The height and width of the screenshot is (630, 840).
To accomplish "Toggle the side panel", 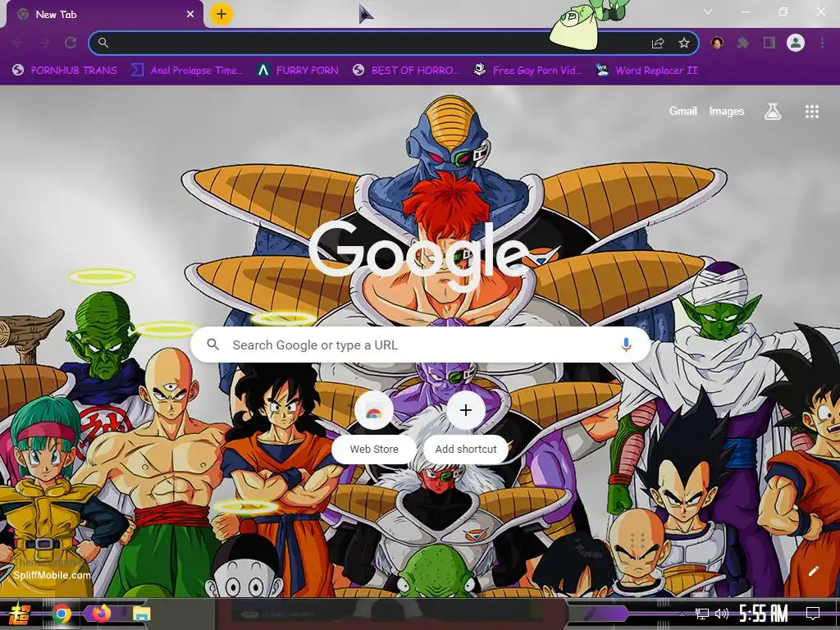I will click(769, 43).
